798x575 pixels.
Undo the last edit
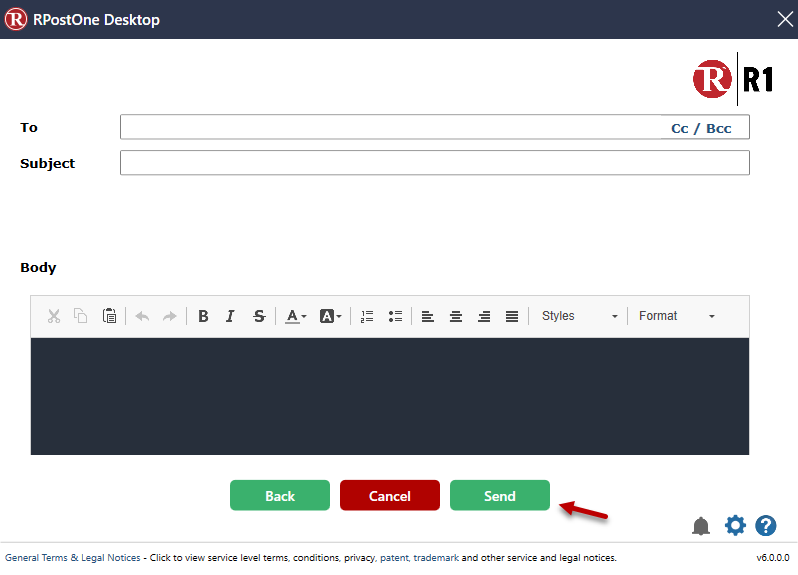(x=142, y=317)
